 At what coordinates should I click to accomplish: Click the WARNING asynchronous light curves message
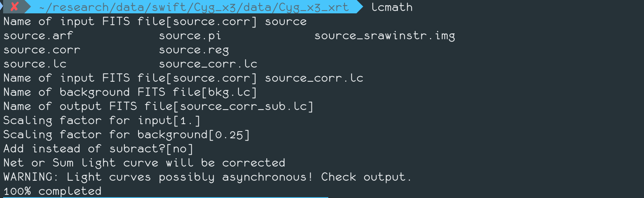(x=207, y=177)
